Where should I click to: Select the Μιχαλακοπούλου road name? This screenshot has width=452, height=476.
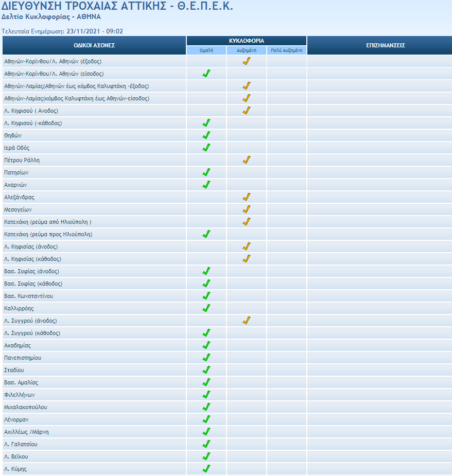(x=25, y=407)
